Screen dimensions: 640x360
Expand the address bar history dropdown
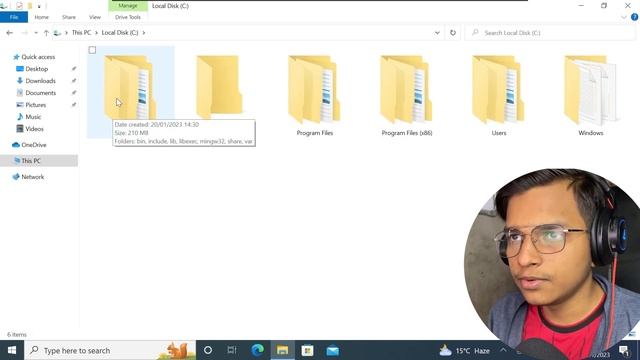point(437,33)
